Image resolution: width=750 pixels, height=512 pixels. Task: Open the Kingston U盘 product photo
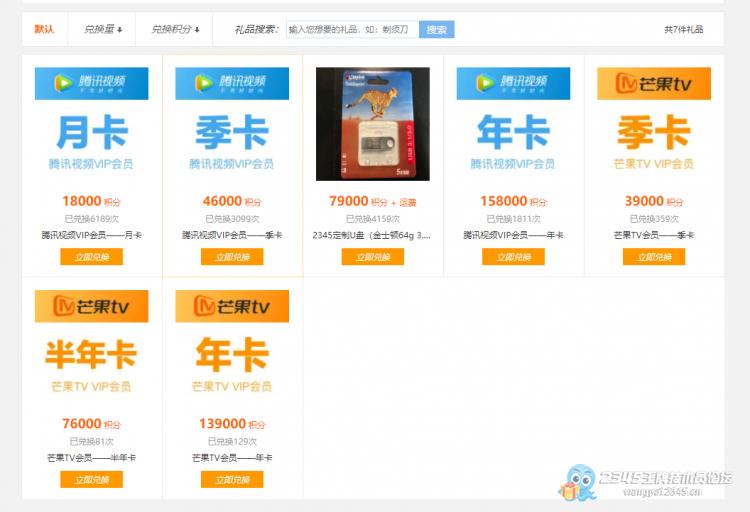[x=373, y=124]
